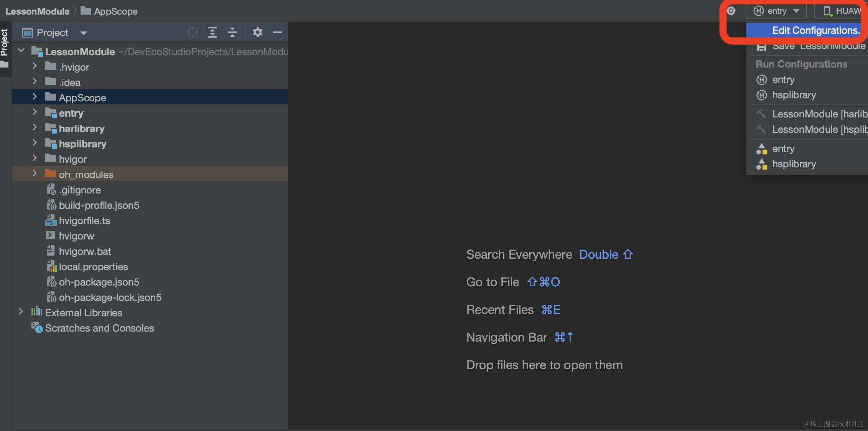The height and width of the screenshot is (431, 868).
Task: Click AppScope in the navigation breadcrumb
Action: [x=115, y=11]
